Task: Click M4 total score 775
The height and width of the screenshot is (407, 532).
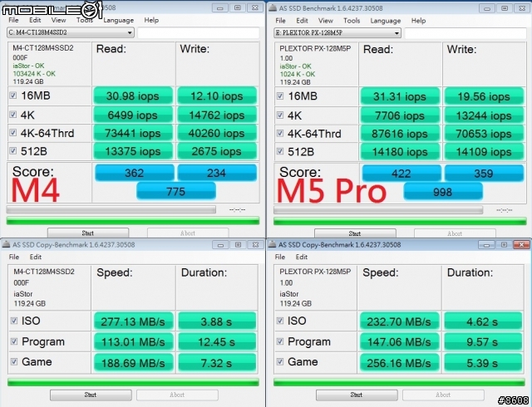Action: [x=176, y=191]
